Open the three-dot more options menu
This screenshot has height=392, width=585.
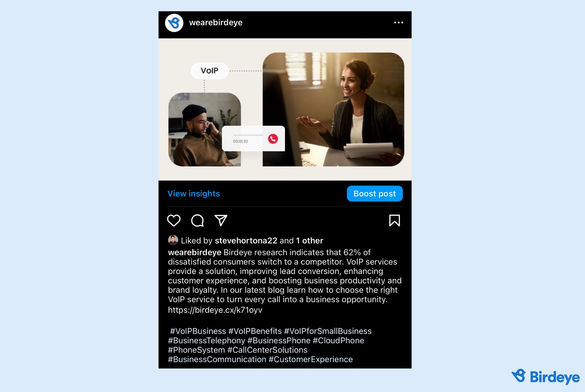(x=398, y=23)
